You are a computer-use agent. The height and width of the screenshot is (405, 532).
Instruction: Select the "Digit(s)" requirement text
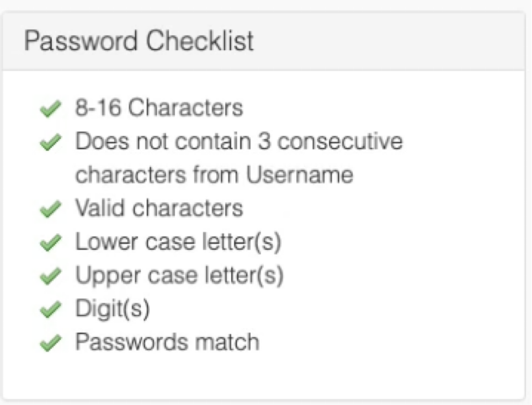[x=113, y=309]
